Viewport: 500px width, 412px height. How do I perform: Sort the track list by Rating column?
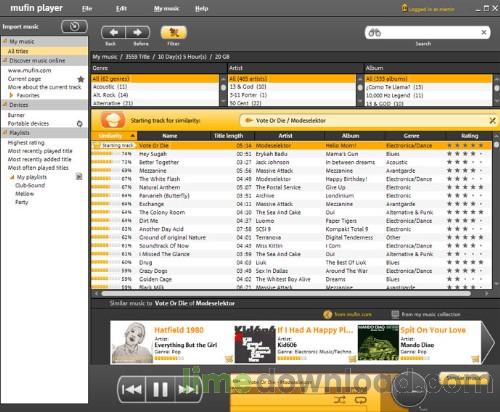[x=469, y=136]
